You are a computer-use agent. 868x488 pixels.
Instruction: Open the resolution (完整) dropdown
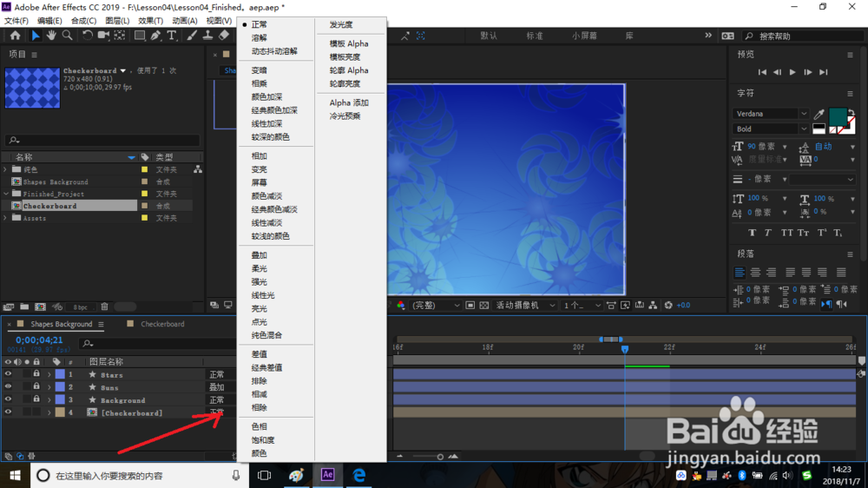(x=435, y=305)
